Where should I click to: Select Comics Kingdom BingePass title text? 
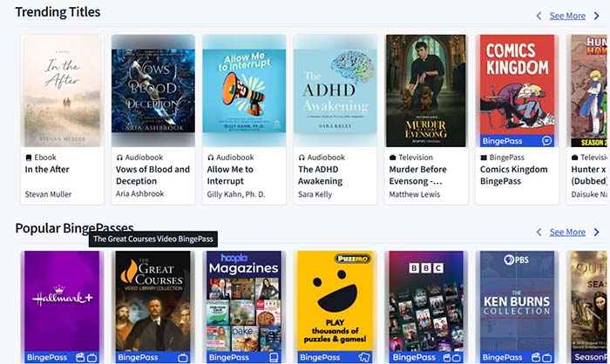(x=513, y=175)
